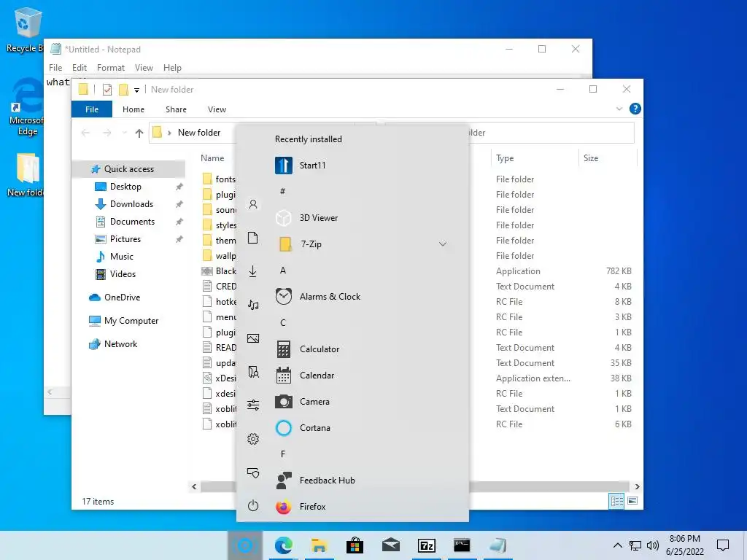Open recent locations dropdown in Explorer

[x=124, y=133]
